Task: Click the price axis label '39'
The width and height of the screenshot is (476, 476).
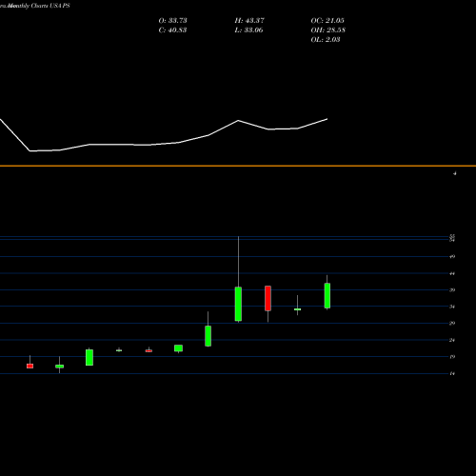Action: [x=452, y=289]
